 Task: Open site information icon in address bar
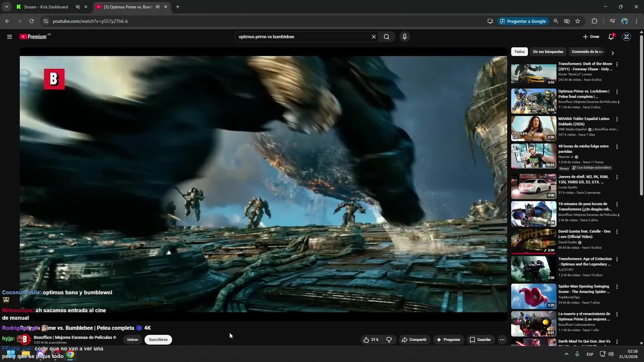point(46,21)
